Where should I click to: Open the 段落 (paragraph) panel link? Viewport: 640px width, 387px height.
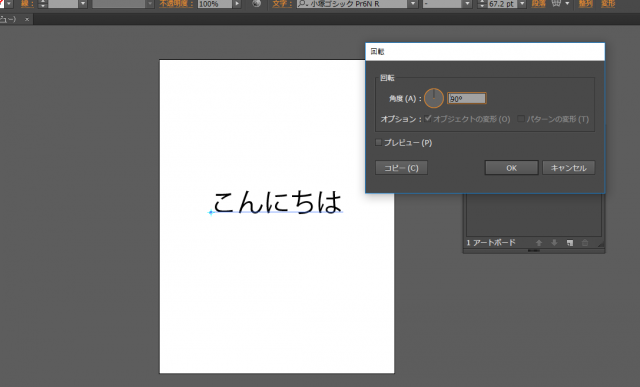(538, 4)
